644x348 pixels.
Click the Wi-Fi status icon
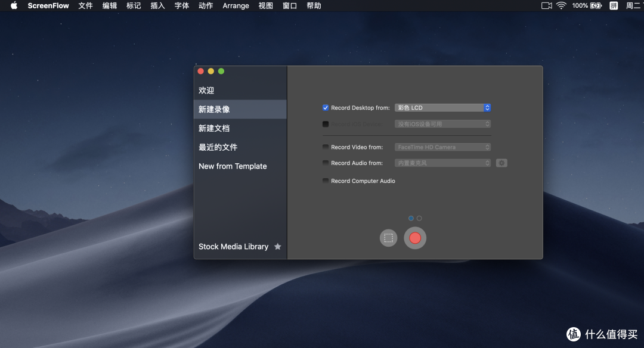(x=561, y=6)
